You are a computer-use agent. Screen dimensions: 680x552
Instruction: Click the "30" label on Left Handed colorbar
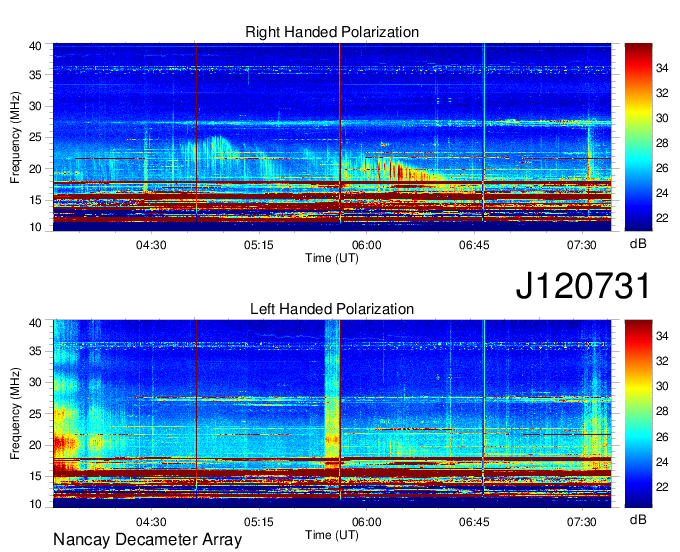(x=662, y=386)
